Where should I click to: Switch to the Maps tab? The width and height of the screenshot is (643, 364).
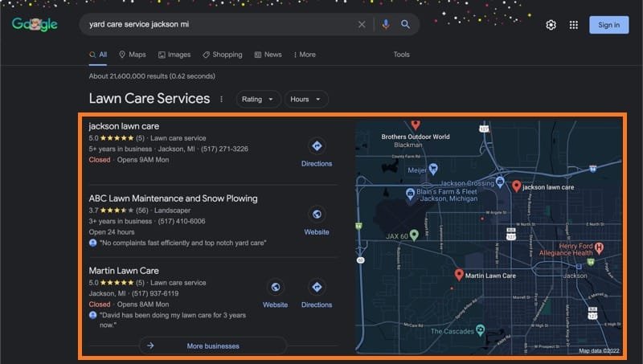132,55
